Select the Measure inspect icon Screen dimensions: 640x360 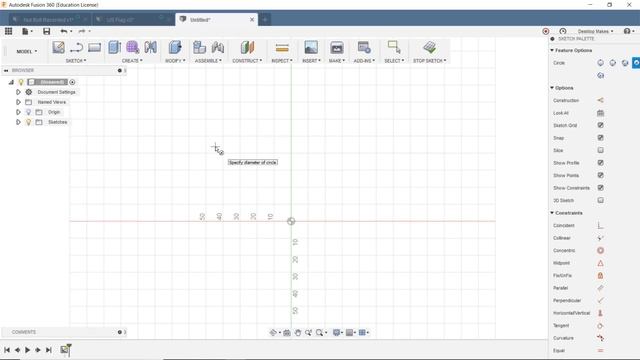(x=282, y=48)
